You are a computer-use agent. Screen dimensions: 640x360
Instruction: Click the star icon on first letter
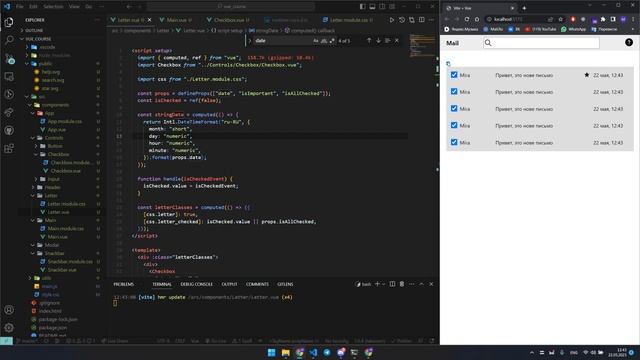tap(587, 75)
